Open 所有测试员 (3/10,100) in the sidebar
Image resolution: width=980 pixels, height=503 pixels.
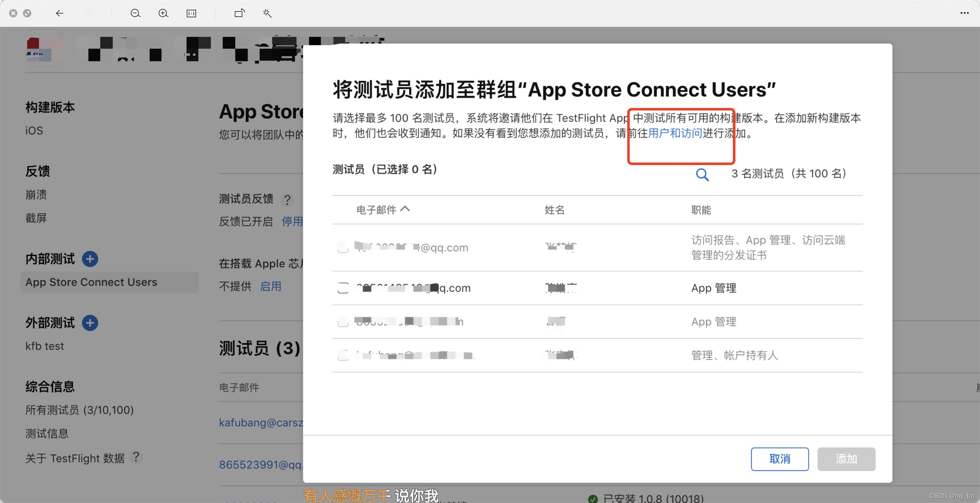tap(79, 410)
